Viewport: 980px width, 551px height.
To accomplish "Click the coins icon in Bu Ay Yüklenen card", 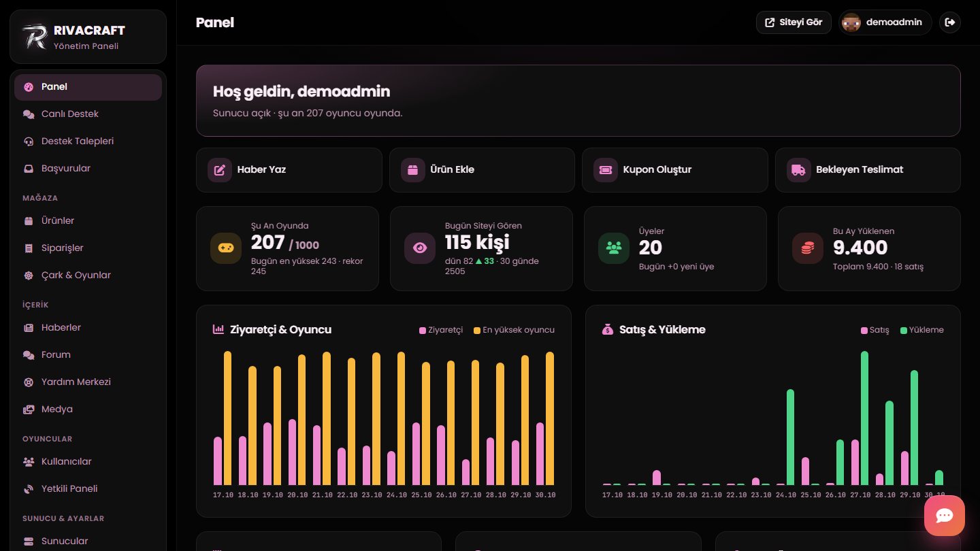I will 808,248.
